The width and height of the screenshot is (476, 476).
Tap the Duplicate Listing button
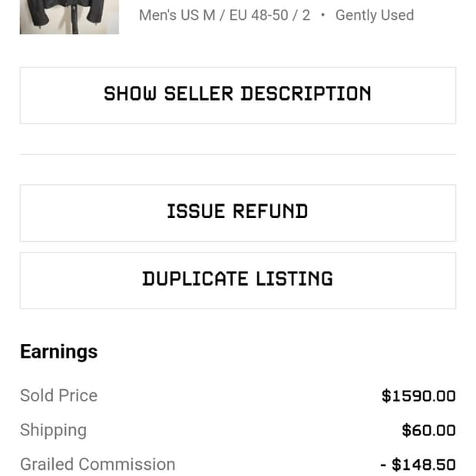click(x=238, y=279)
